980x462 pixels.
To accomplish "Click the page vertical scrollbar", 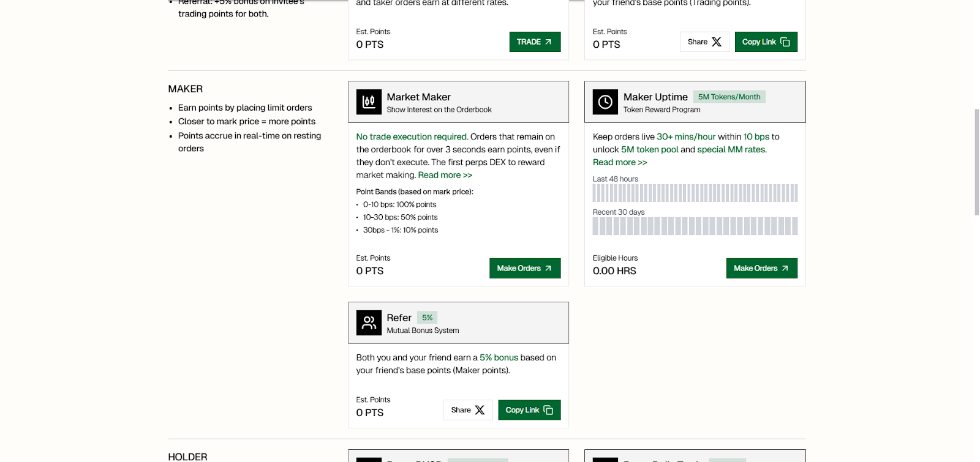I will pyautogui.click(x=977, y=162).
